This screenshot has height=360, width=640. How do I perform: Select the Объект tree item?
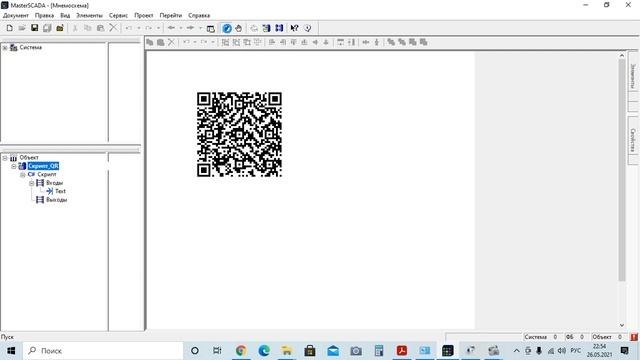pos(29,158)
